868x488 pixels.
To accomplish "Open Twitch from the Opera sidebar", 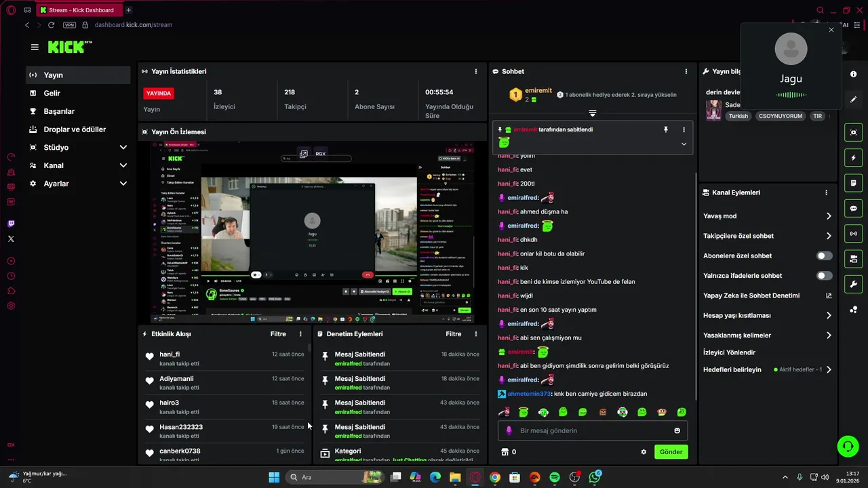I will pyautogui.click(x=11, y=224).
